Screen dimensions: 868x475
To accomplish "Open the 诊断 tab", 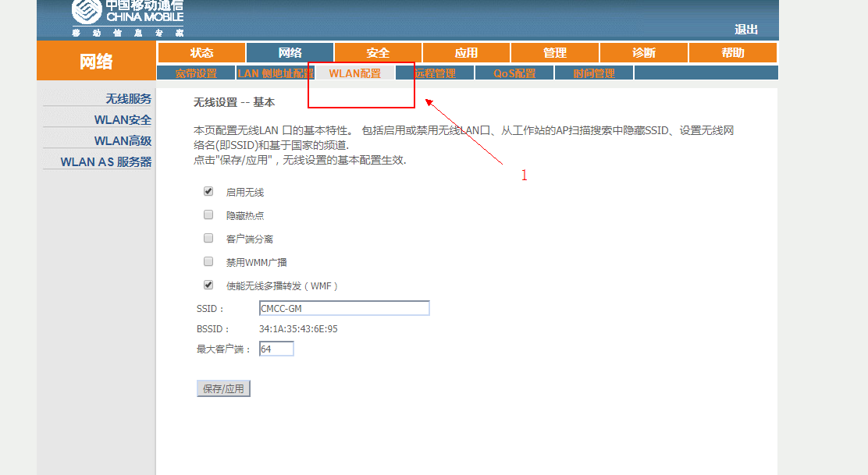I will point(644,52).
